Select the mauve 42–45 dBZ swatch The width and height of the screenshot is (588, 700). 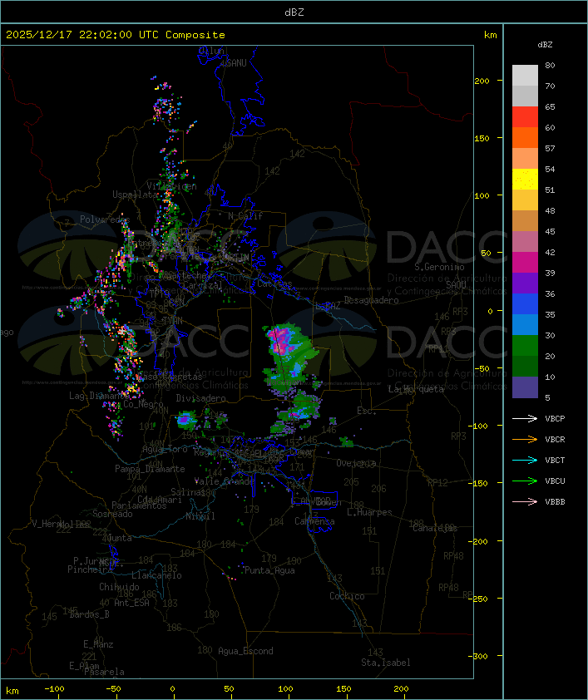pyautogui.click(x=525, y=242)
